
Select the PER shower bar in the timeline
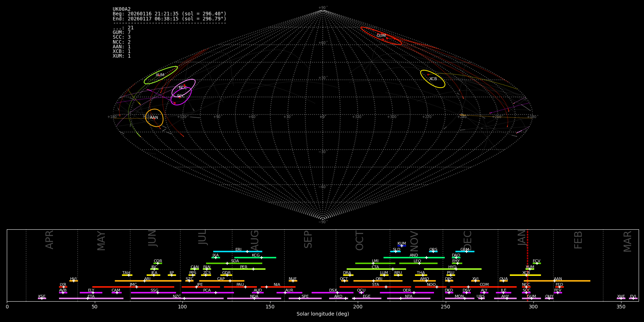[244, 269]
